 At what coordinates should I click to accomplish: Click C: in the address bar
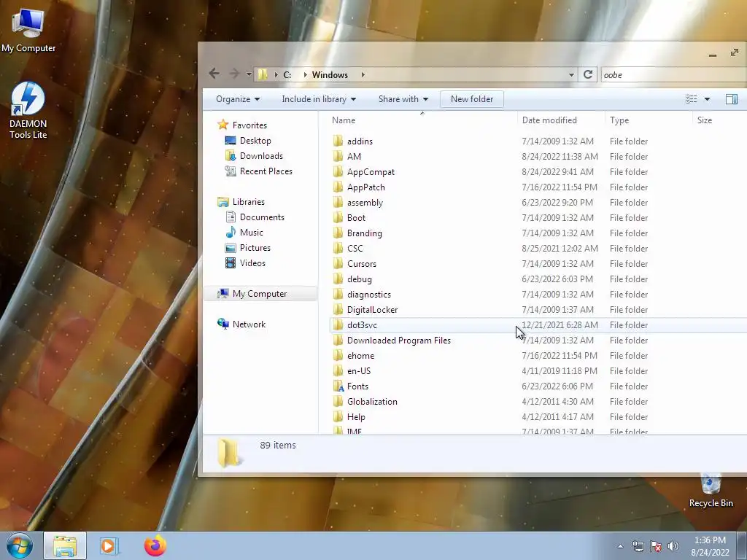tap(287, 75)
